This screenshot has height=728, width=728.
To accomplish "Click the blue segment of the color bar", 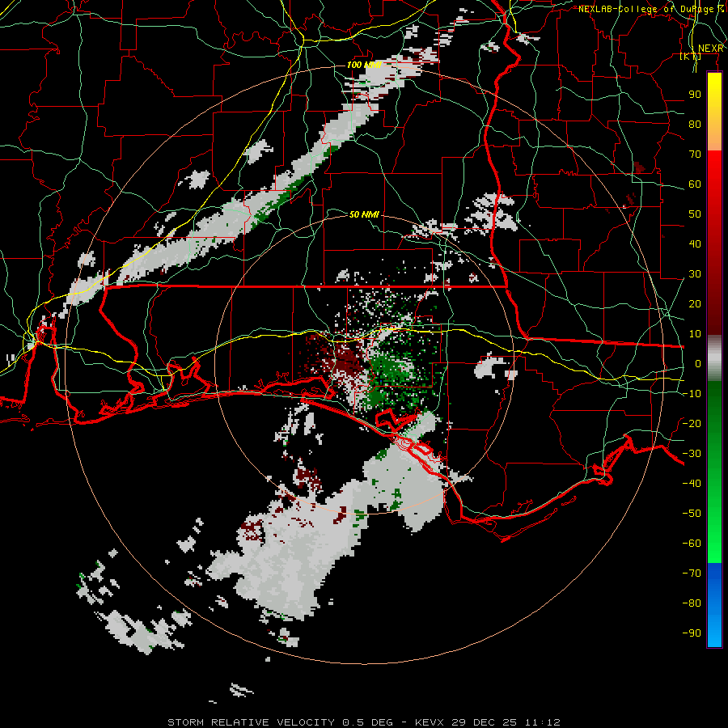I will [x=714, y=604].
